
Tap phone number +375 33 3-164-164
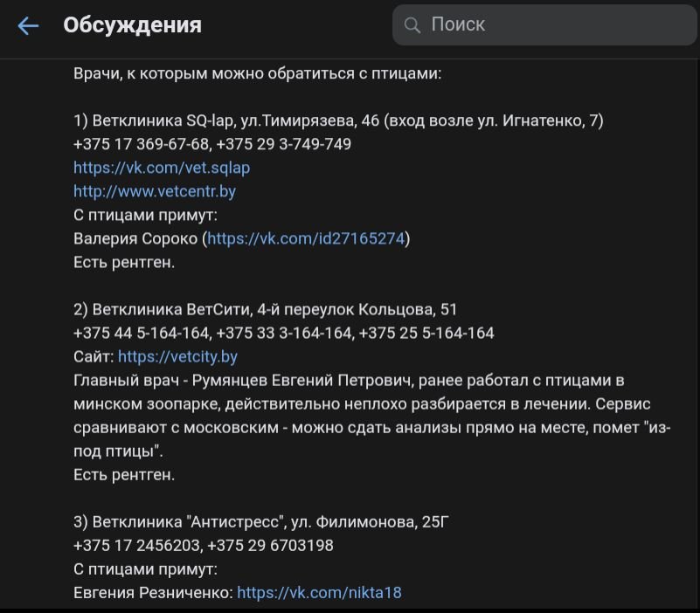coord(284,333)
